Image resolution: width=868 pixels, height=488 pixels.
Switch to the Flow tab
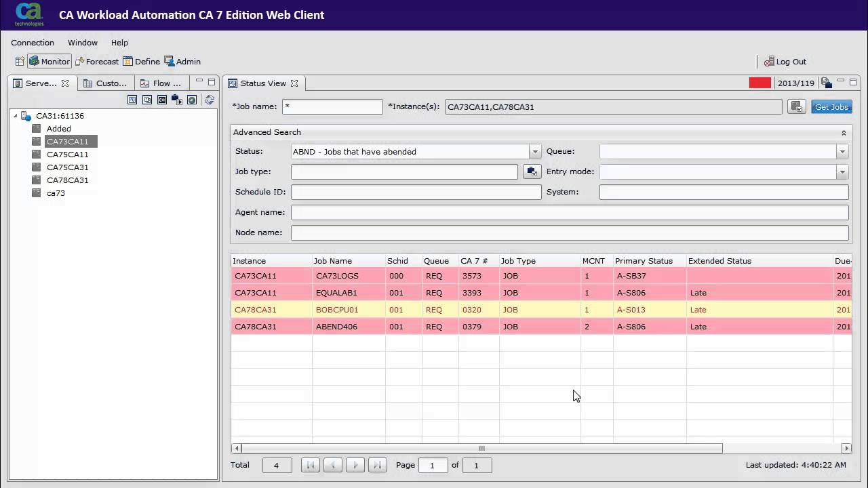tap(161, 83)
